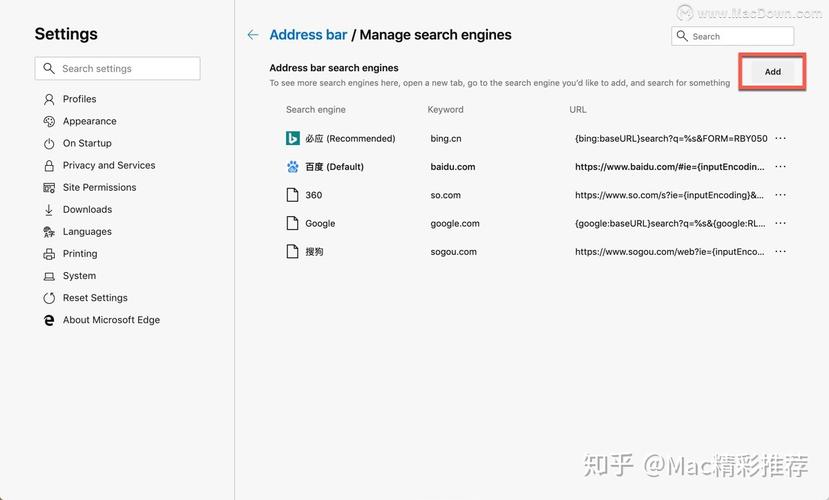Click the https://www.sogou.com URL text
The height and width of the screenshot is (500, 829).
point(669,252)
